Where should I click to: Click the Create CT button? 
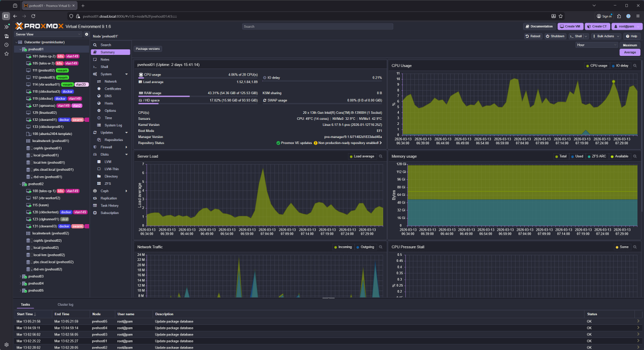(598, 26)
